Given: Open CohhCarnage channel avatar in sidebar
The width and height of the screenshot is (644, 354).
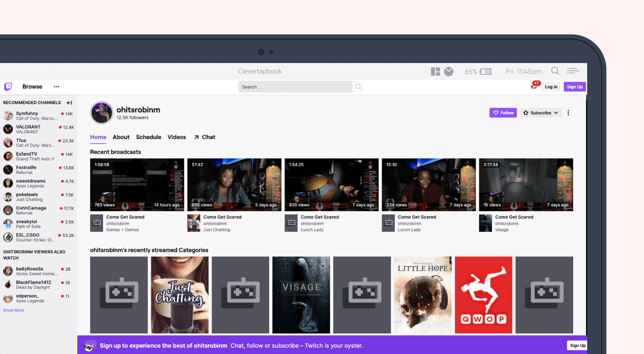Looking at the screenshot, I should coord(8,210).
